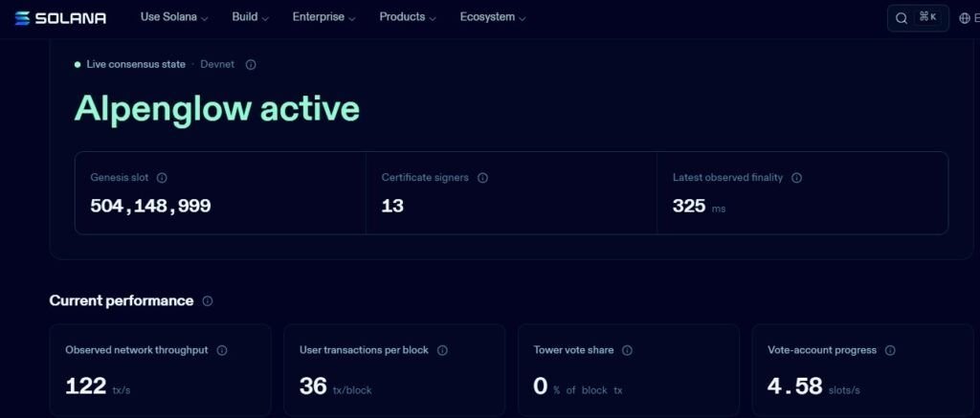
Task: Click the throughput value 122 tx/s
Action: pyautogui.click(x=99, y=386)
